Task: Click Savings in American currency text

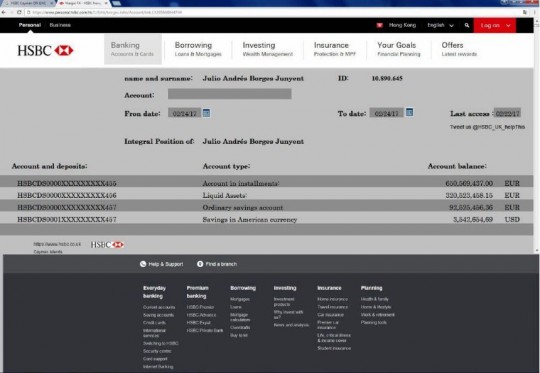Action: pyautogui.click(x=250, y=219)
